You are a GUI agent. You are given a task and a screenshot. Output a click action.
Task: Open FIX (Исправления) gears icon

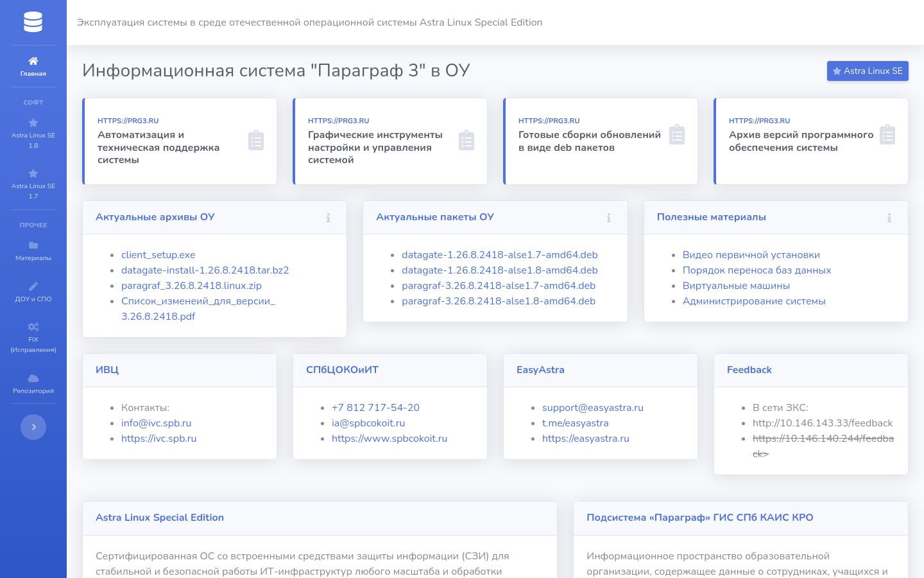click(x=33, y=327)
